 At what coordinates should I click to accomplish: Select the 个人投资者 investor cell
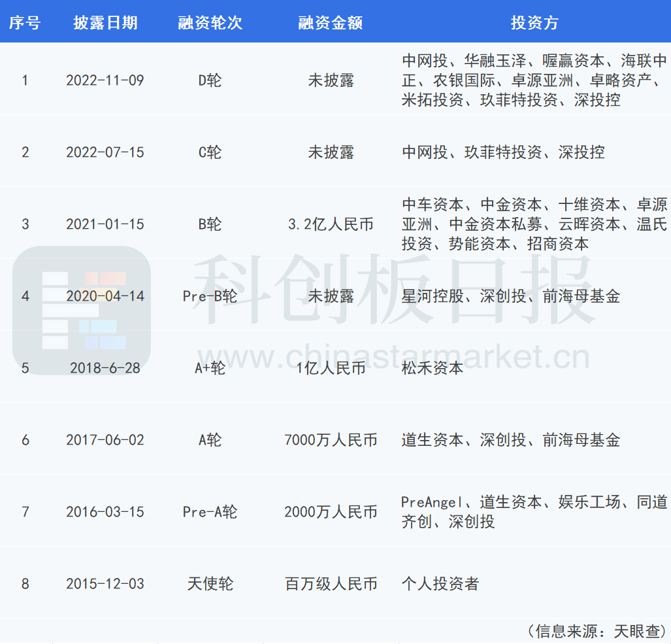click(440, 584)
